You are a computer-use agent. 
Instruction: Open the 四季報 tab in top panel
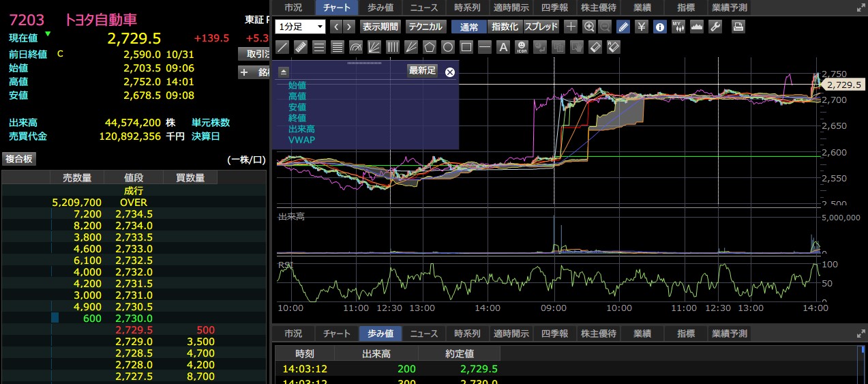pos(554,8)
